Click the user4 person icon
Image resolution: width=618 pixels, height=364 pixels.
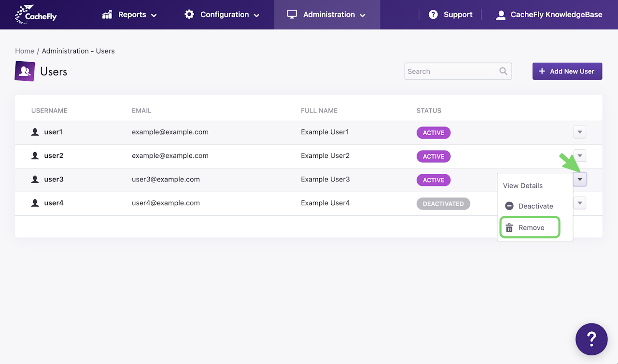pos(35,203)
